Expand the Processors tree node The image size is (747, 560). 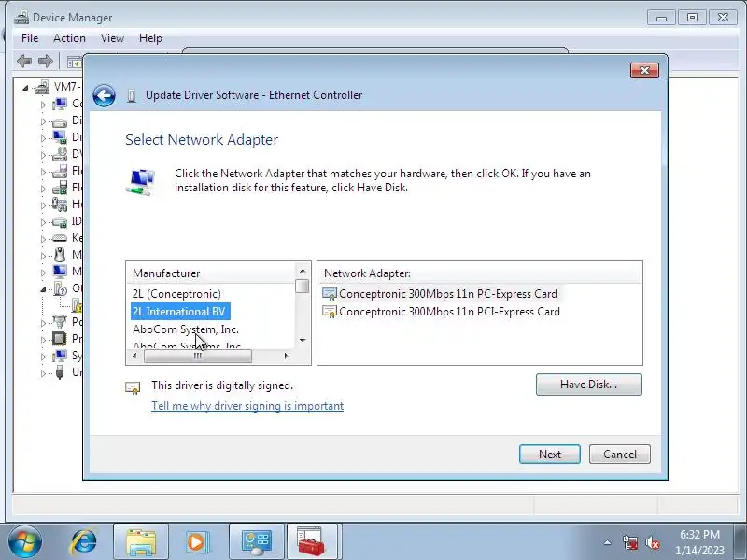point(43,340)
